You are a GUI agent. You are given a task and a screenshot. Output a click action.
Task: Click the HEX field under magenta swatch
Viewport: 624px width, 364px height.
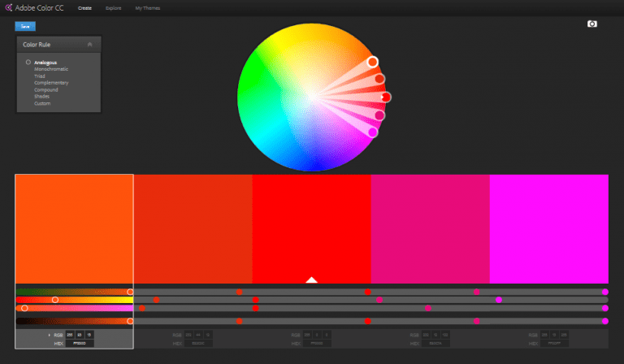[x=554, y=344]
